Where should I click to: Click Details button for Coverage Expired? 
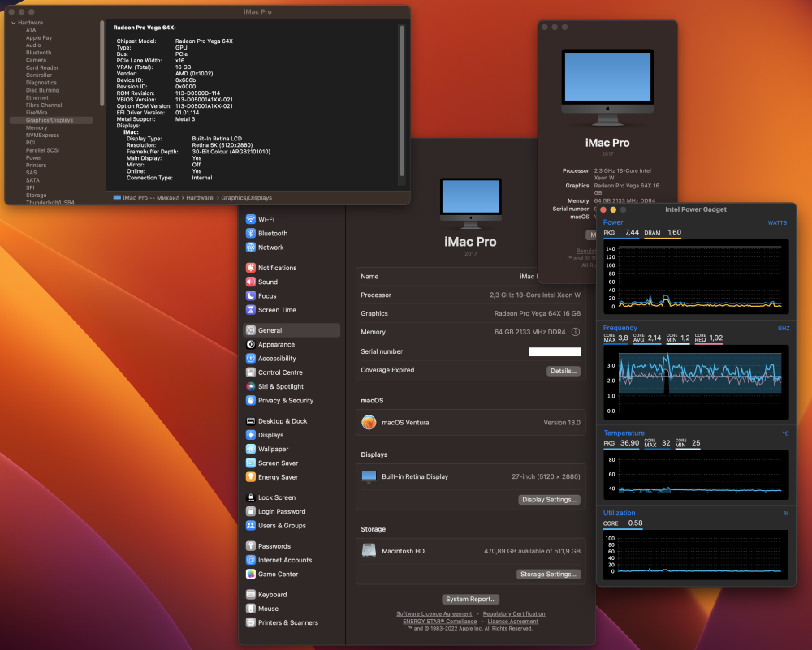coord(564,371)
